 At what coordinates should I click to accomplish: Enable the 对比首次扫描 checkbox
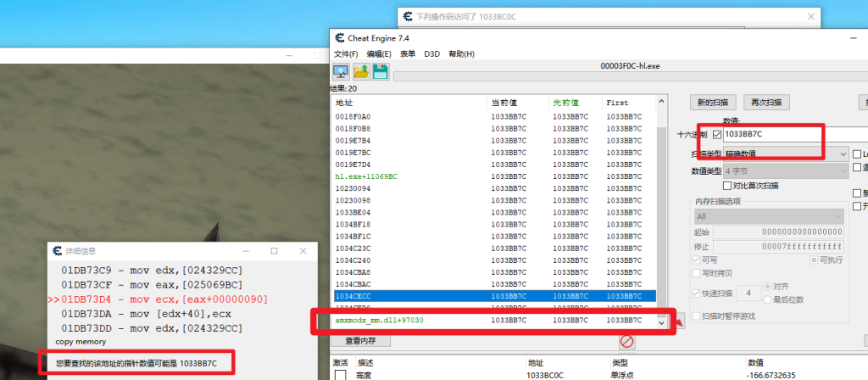click(727, 185)
